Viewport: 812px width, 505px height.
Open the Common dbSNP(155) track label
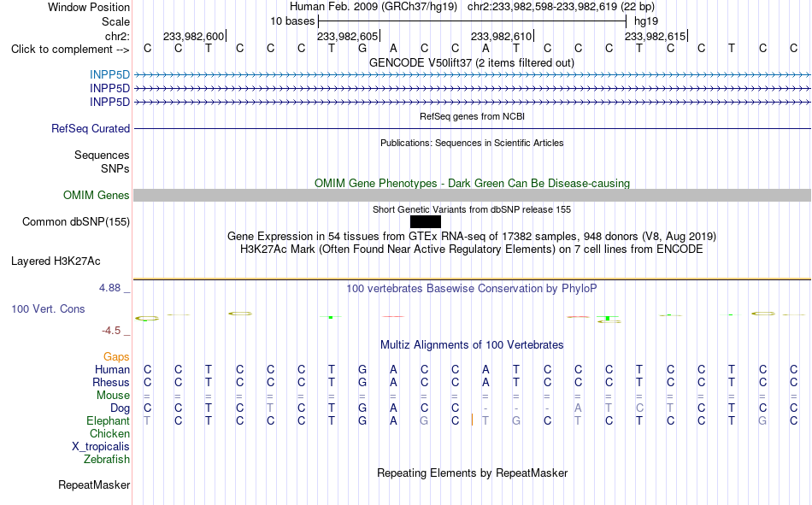pyautogui.click(x=75, y=221)
